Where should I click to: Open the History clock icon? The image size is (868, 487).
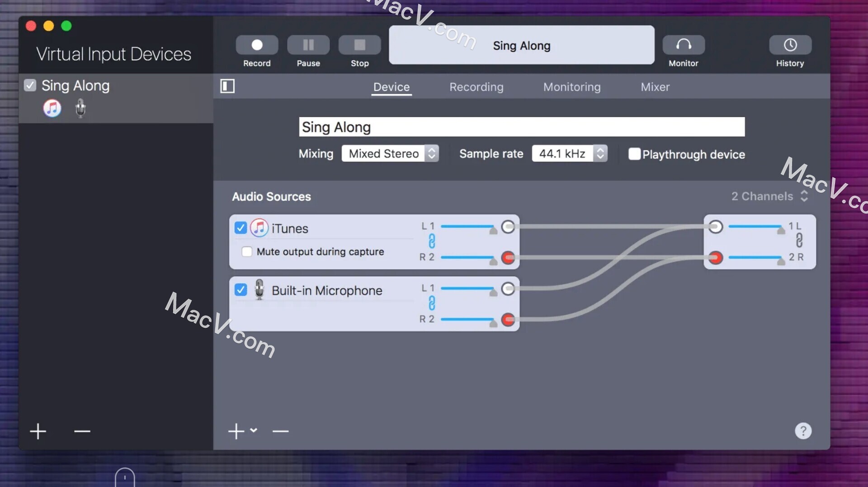click(x=789, y=45)
